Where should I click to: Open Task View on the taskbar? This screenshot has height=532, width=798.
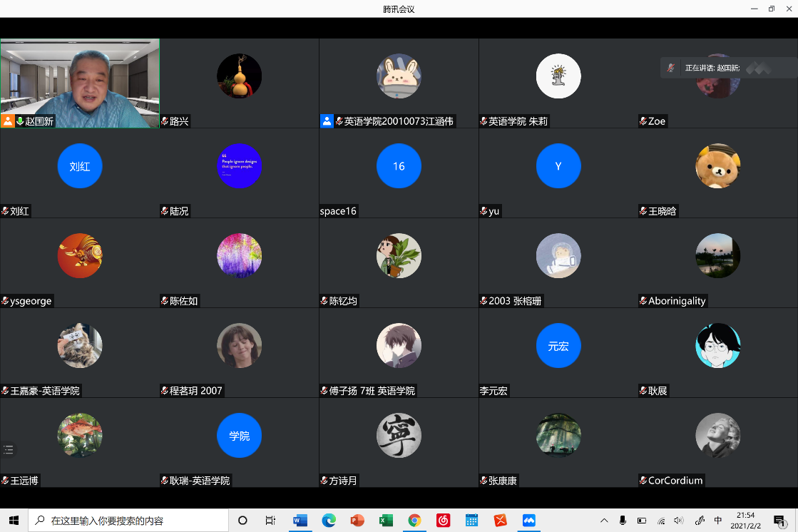tap(270, 521)
